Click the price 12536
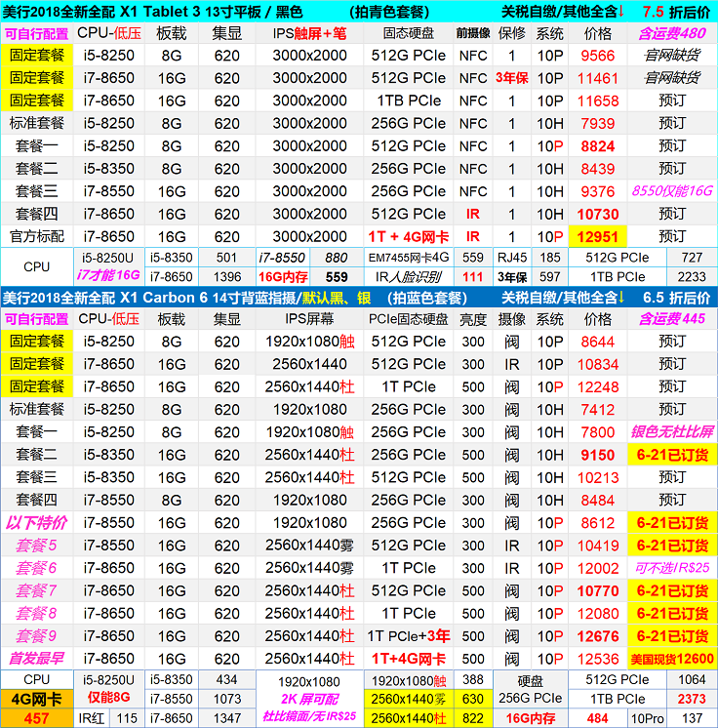The width and height of the screenshot is (718, 728). point(597,659)
